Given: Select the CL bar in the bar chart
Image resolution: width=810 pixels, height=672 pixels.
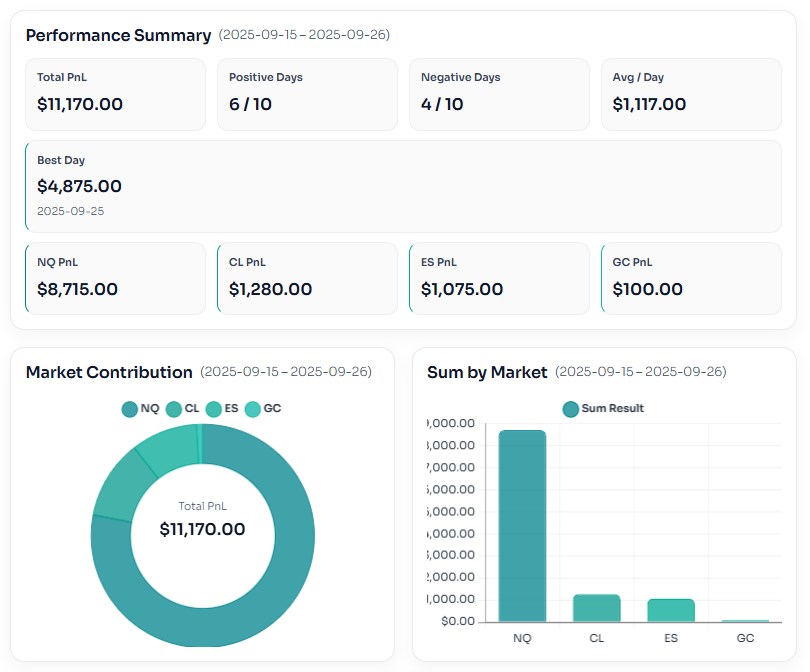Looking at the screenshot, I should (596, 607).
